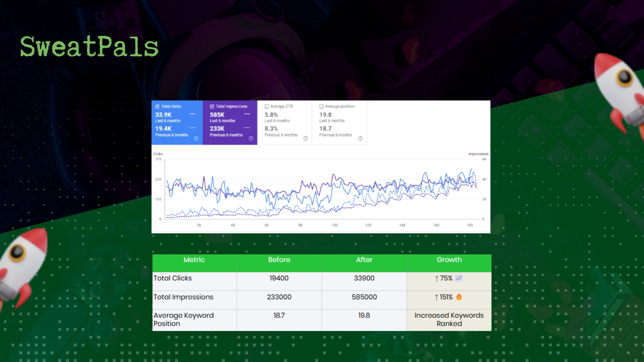644x362 pixels.
Task: Click the Total Impressions row label
Action: (x=183, y=297)
